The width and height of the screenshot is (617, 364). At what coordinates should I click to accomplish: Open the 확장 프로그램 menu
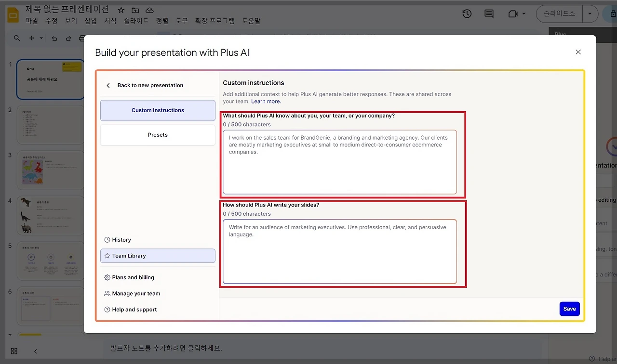pos(215,21)
